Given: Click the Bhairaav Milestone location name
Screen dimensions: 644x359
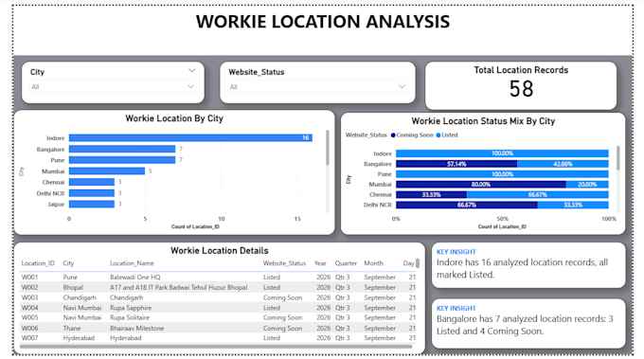Looking at the screenshot, I should click(136, 328).
